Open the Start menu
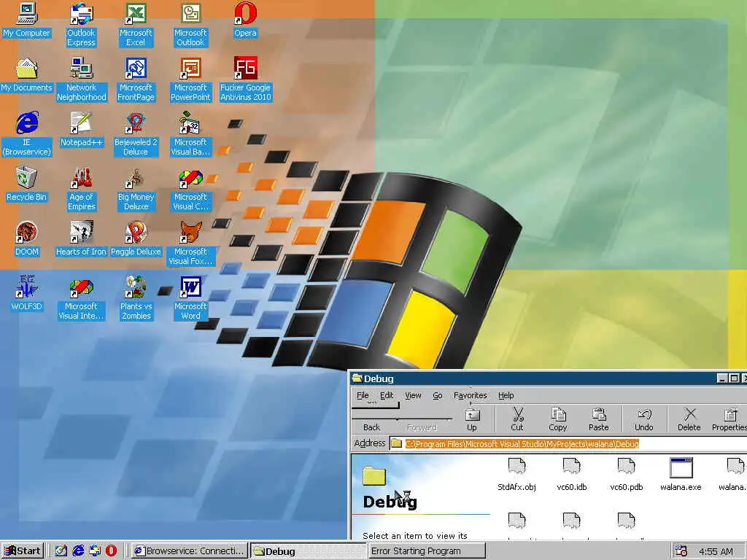This screenshot has height=560, width=747. coord(23,551)
